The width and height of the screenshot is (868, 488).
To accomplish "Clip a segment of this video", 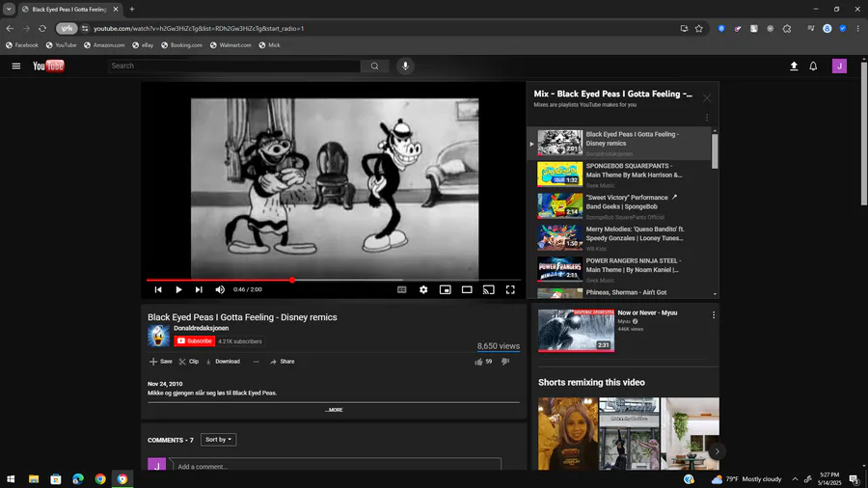I will point(188,362).
